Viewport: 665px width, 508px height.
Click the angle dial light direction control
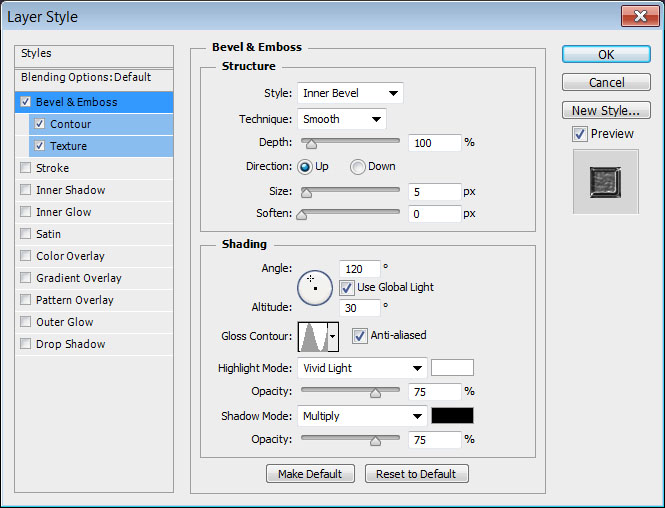point(315,286)
